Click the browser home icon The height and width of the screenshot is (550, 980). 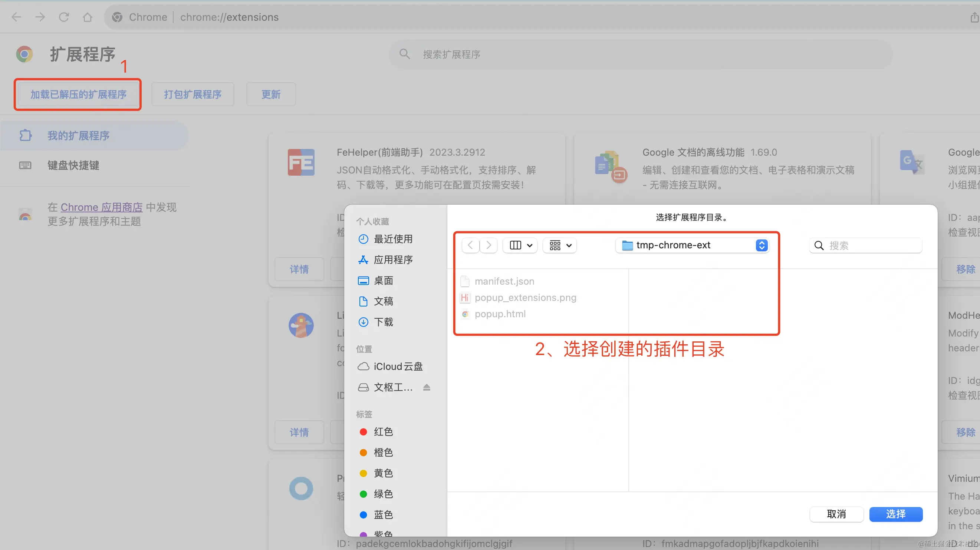(x=88, y=17)
